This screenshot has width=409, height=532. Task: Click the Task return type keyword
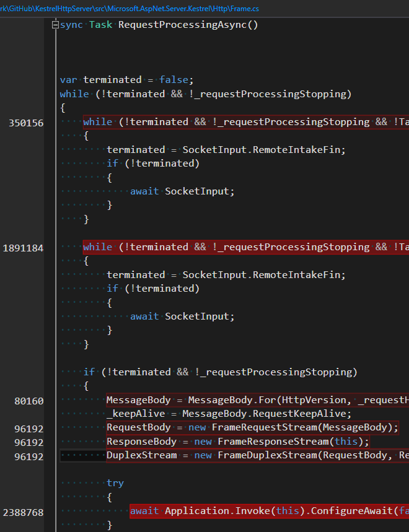point(100,25)
